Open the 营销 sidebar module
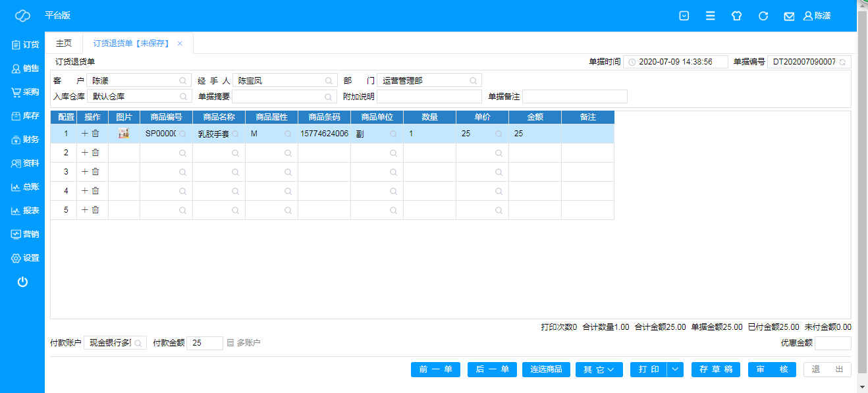Viewport: 868px width, 393px height. point(25,234)
